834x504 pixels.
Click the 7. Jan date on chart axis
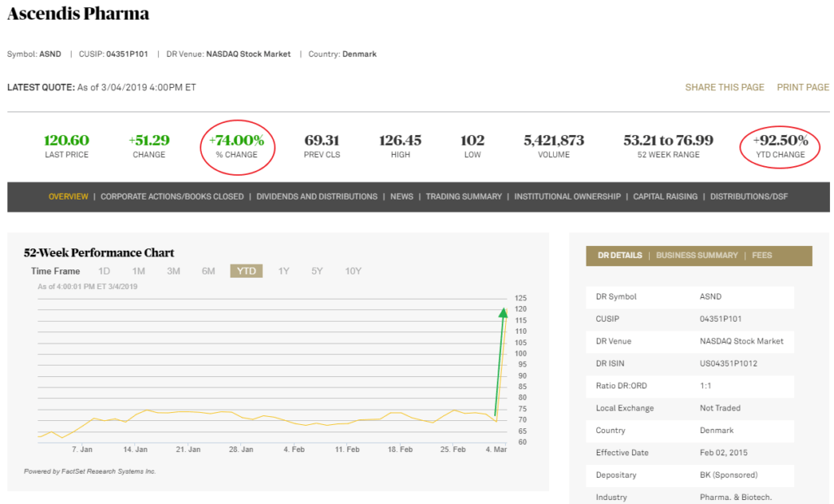(82, 449)
